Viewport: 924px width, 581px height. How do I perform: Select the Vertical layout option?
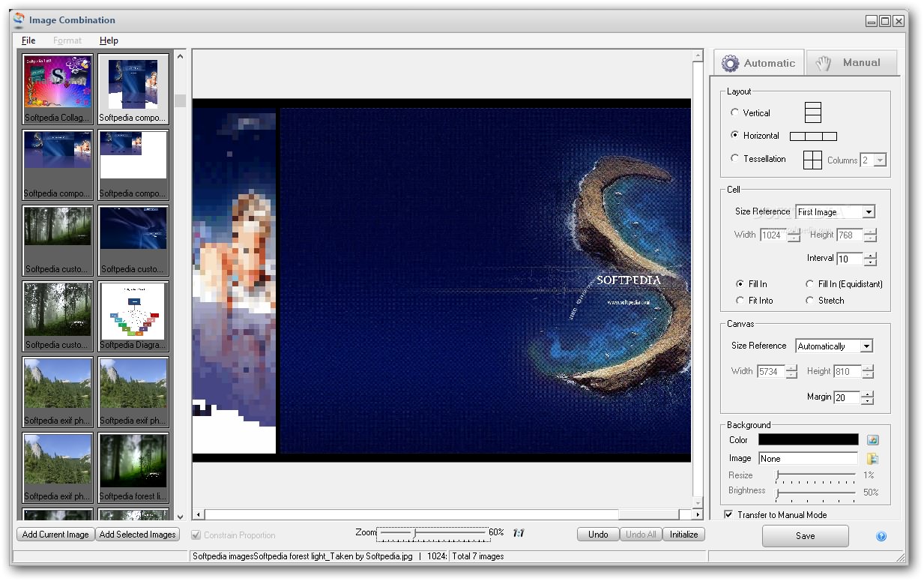click(x=751, y=112)
